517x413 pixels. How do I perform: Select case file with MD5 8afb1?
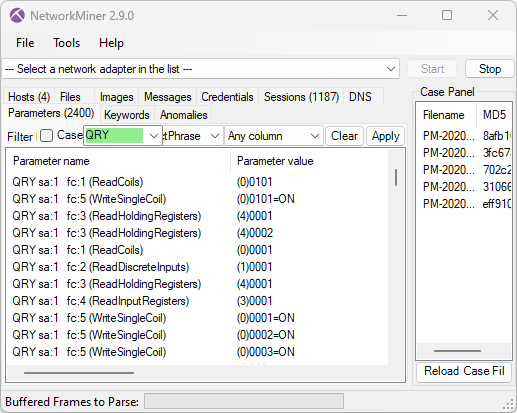pyautogui.click(x=465, y=136)
